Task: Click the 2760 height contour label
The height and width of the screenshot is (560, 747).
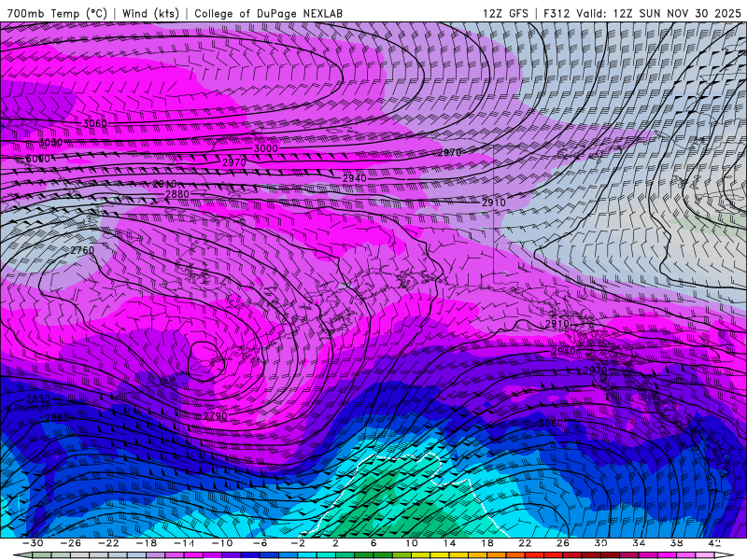Action: (82, 250)
